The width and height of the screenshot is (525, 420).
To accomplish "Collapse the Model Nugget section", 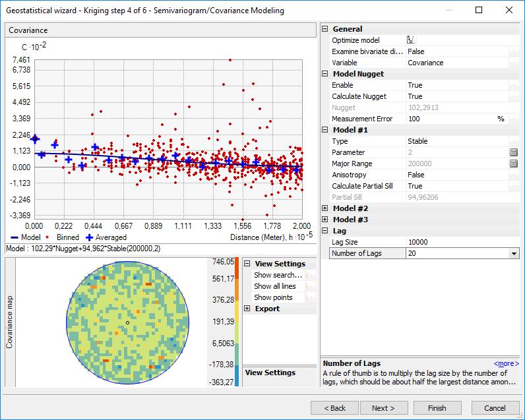I will pyautogui.click(x=324, y=74).
